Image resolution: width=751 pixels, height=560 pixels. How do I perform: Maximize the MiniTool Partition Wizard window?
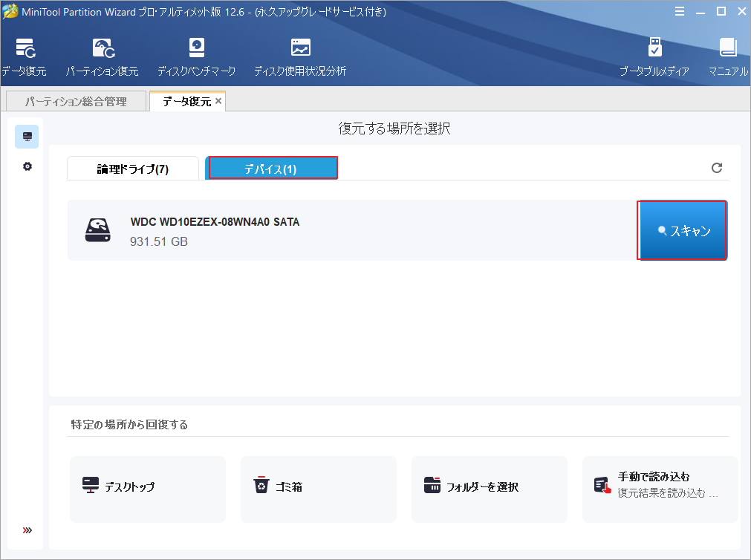[721, 11]
